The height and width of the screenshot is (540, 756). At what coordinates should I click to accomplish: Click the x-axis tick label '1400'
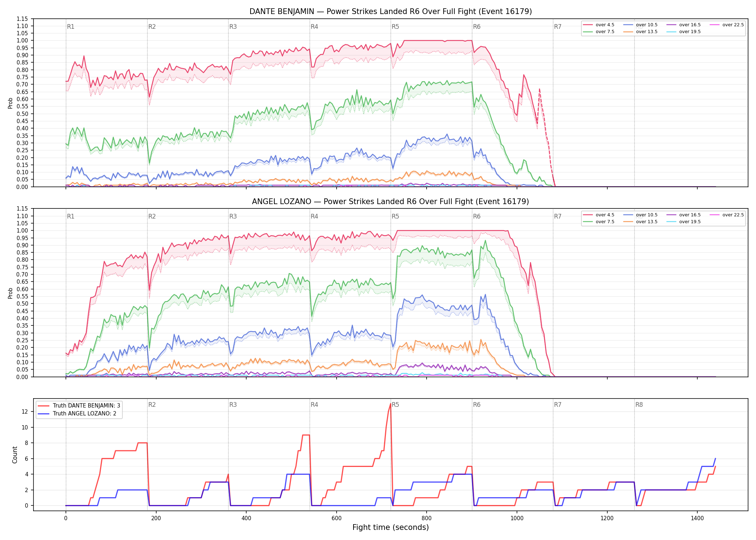697,518
